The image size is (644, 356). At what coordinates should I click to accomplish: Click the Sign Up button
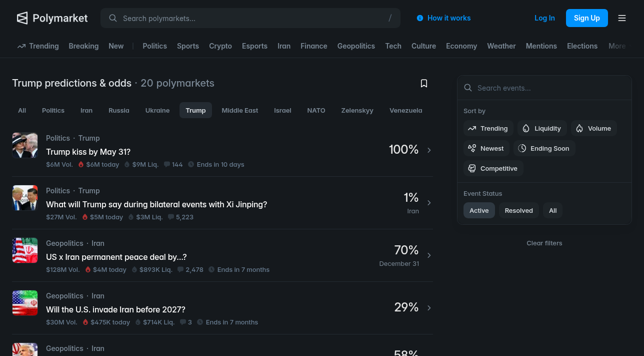(x=587, y=18)
